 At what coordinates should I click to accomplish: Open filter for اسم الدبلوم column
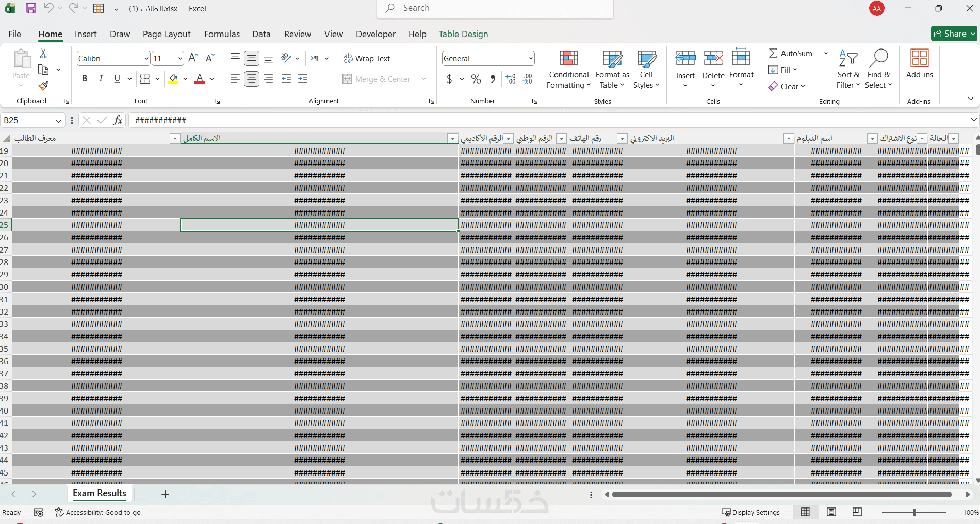click(872, 139)
